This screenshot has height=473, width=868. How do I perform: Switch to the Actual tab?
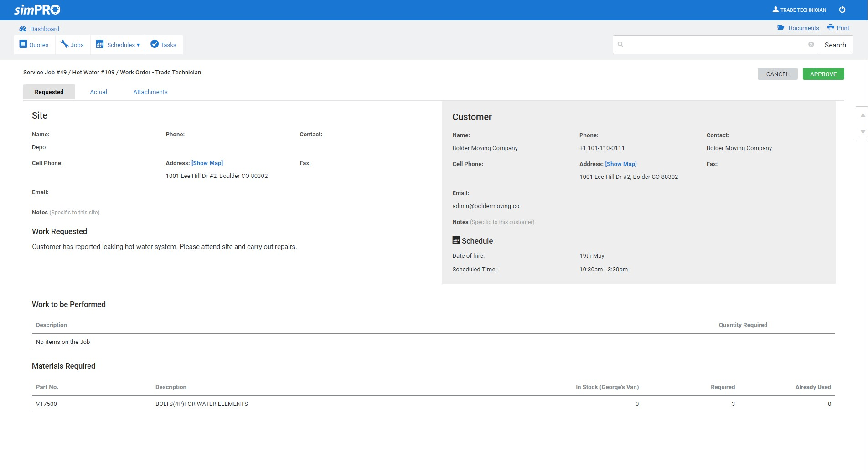(98, 92)
